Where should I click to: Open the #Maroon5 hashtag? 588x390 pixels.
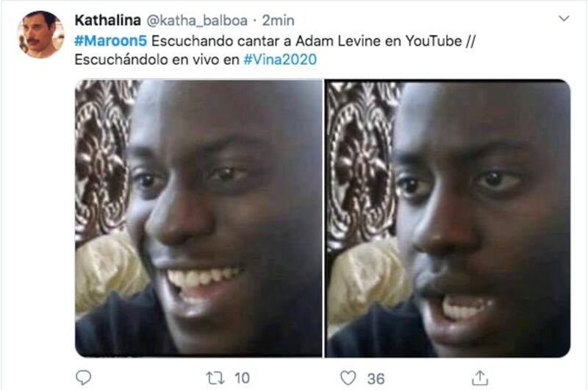(111, 41)
